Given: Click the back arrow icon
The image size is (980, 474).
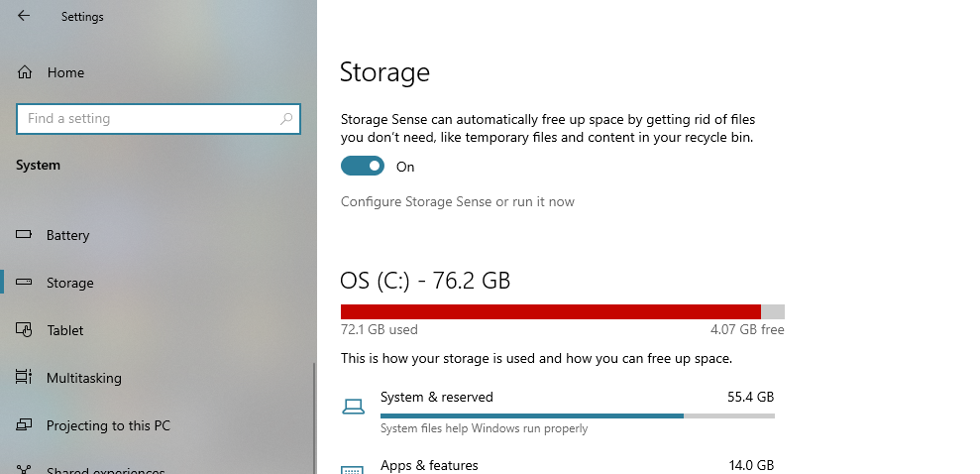Looking at the screenshot, I should [24, 16].
